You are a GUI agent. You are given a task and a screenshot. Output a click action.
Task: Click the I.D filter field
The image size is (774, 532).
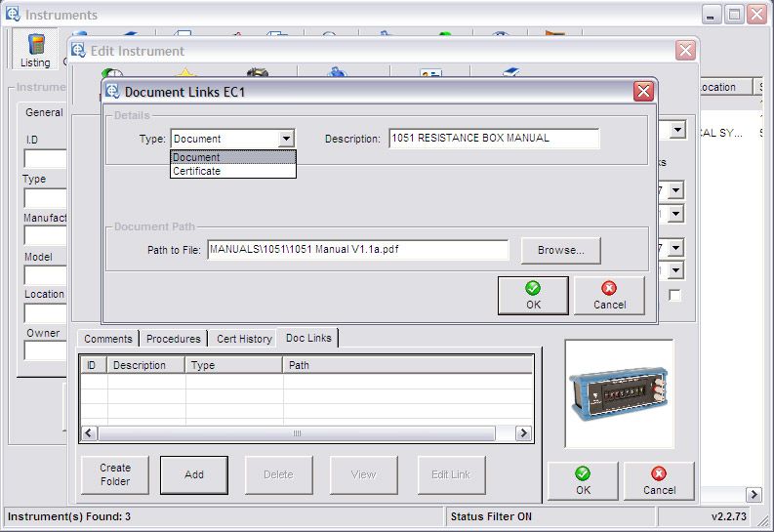pos(46,159)
